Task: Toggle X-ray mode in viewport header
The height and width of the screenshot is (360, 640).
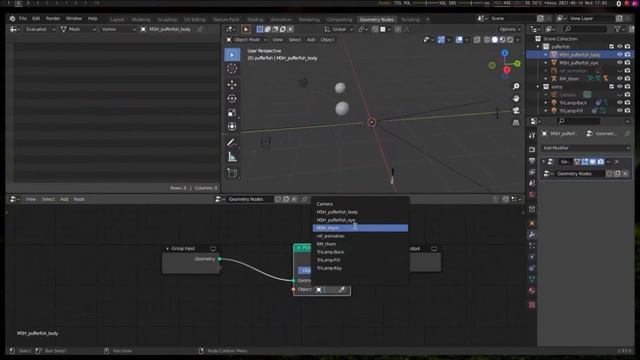Action: 477,40
